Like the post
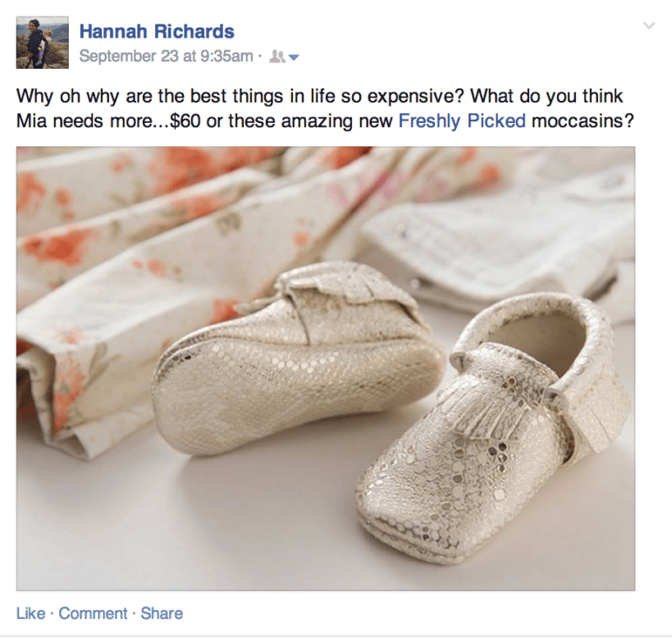 click(30, 613)
